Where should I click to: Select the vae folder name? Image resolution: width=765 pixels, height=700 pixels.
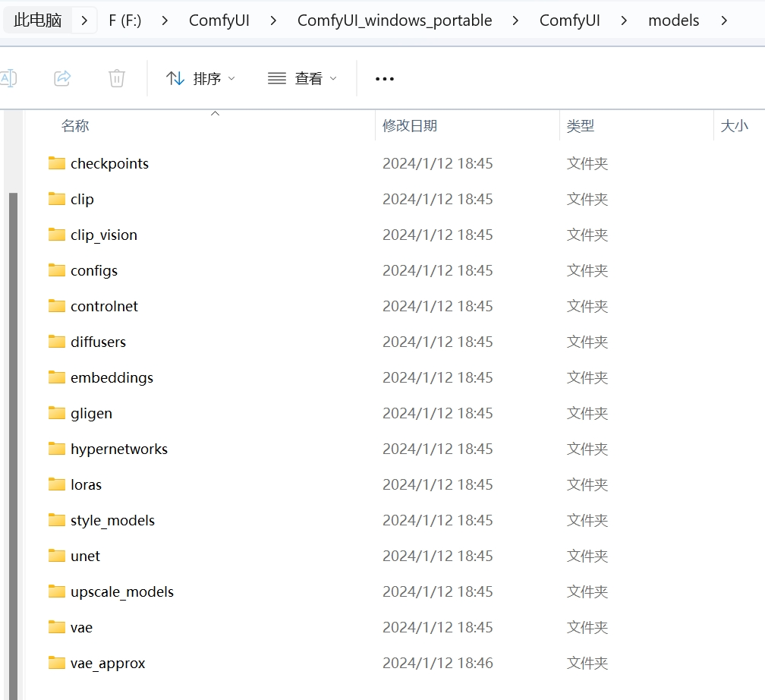[81, 627]
